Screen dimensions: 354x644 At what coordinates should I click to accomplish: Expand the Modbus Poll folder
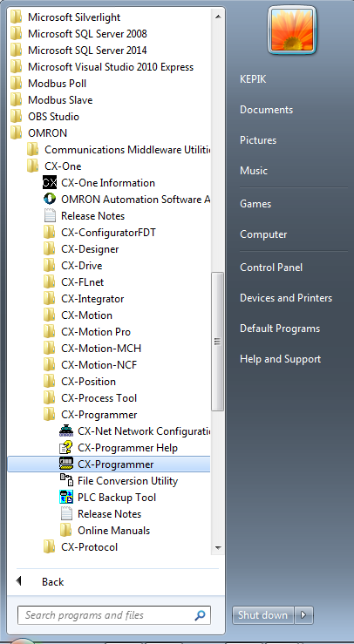click(49, 83)
